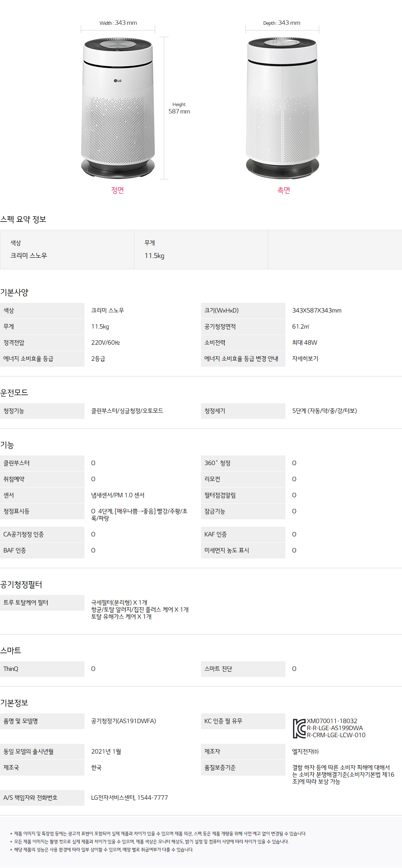Click the model name 공기청정기(AS191DWFA)
This screenshot has height=868, width=402.
point(123,721)
